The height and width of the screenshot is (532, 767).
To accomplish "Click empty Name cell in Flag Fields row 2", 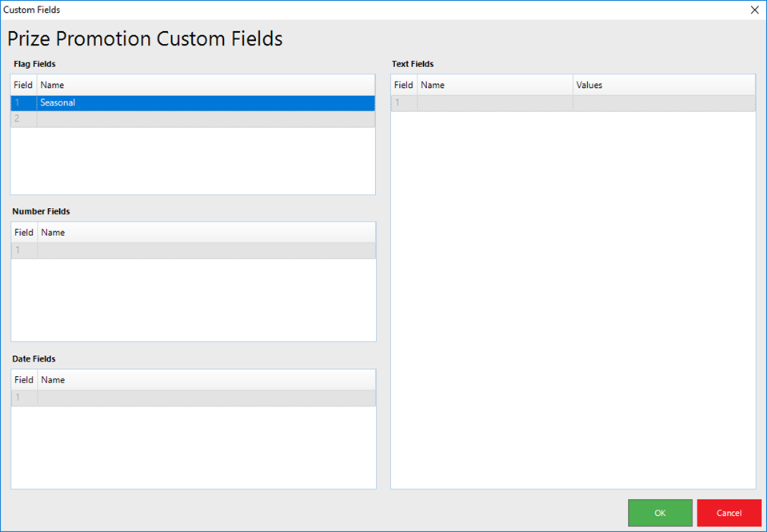I will click(x=206, y=119).
